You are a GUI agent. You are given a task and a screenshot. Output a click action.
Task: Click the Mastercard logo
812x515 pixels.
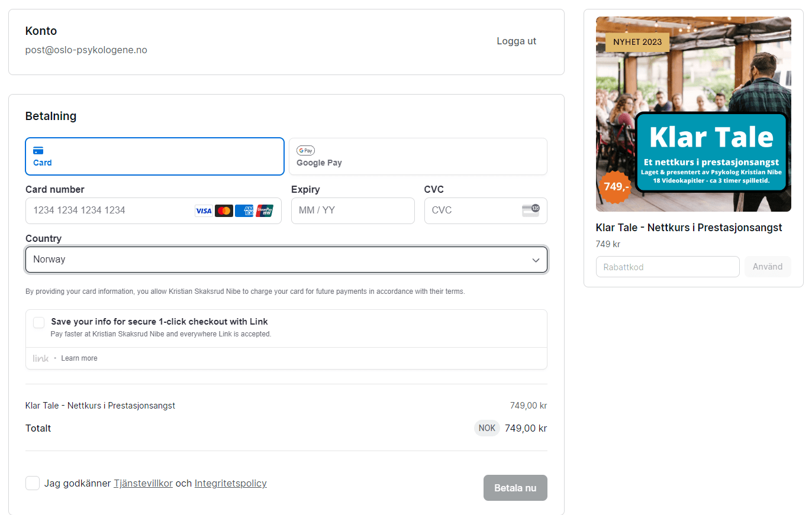pos(224,211)
